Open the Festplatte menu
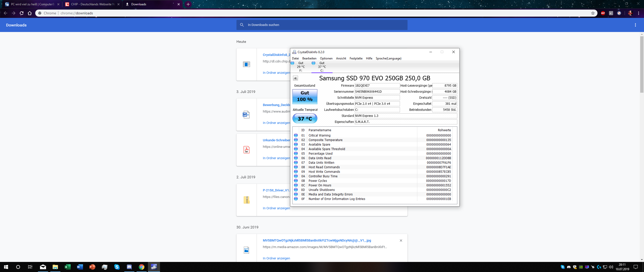The width and height of the screenshot is (644, 272). pyautogui.click(x=356, y=58)
